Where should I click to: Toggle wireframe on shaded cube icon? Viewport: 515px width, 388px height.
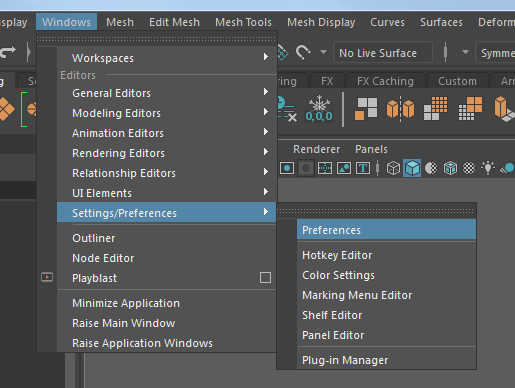point(450,168)
